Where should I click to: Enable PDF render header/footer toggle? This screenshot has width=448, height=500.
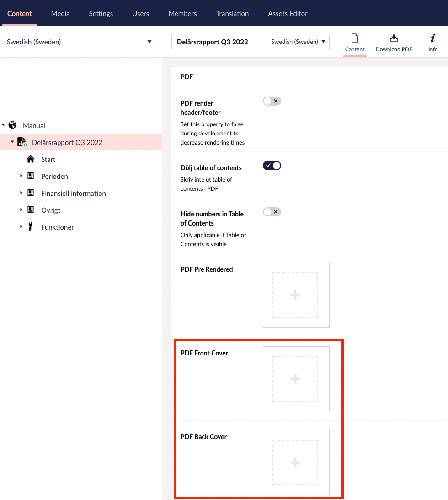(272, 101)
